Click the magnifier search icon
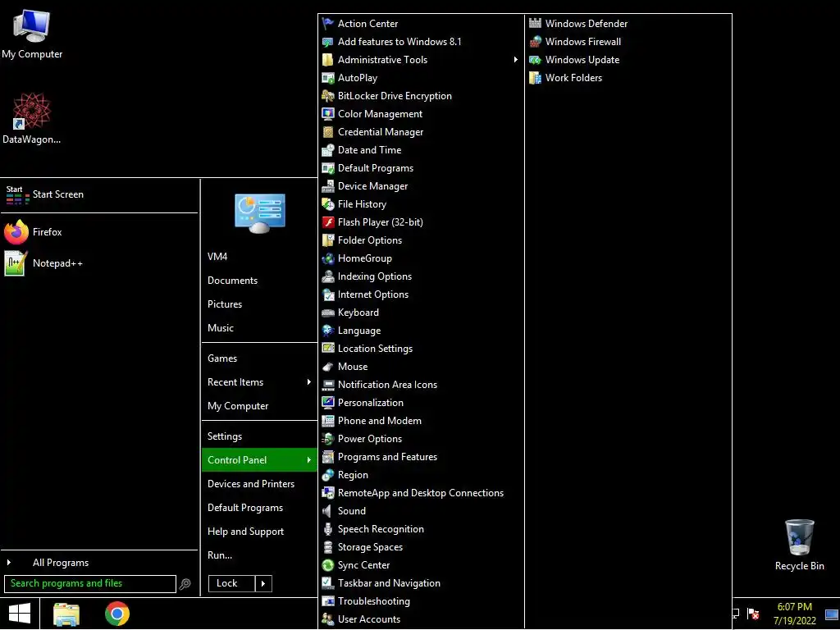Viewport: 840px width, 630px height. point(185,584)
